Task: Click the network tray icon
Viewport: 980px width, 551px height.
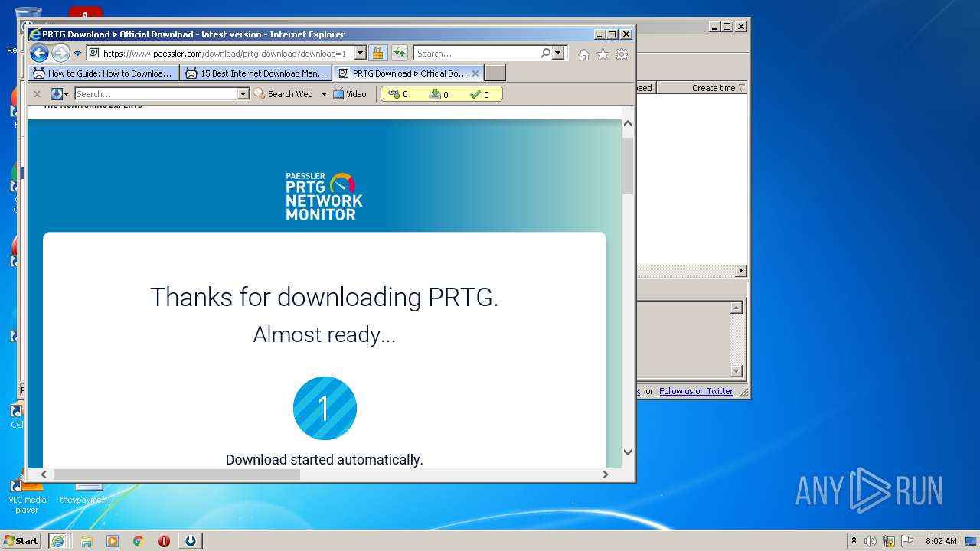Action: (889, 541)
